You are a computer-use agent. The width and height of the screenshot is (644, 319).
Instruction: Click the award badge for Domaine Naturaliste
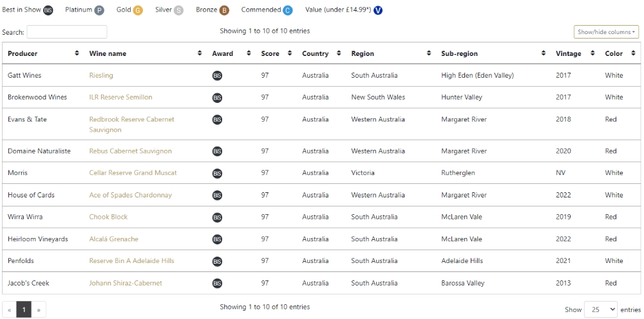pos(217,151)
